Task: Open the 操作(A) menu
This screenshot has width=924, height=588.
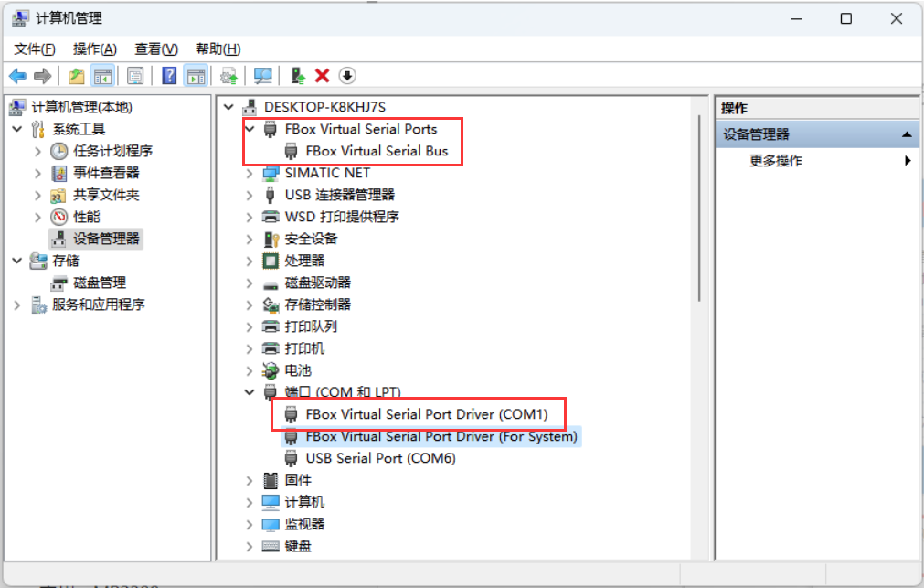Action: [94, 48]
